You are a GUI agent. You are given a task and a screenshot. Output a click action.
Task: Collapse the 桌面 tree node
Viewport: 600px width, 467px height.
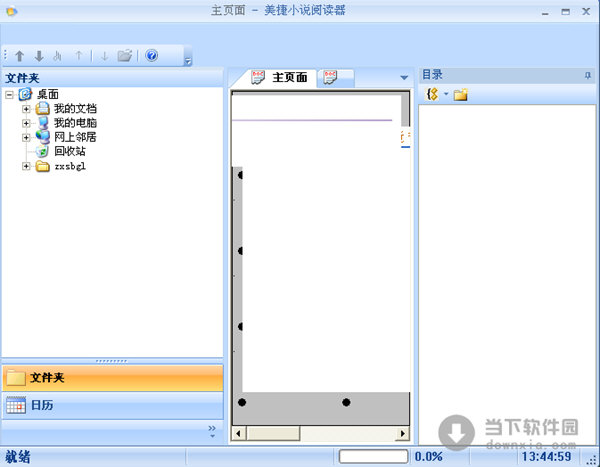click(9, 95)
